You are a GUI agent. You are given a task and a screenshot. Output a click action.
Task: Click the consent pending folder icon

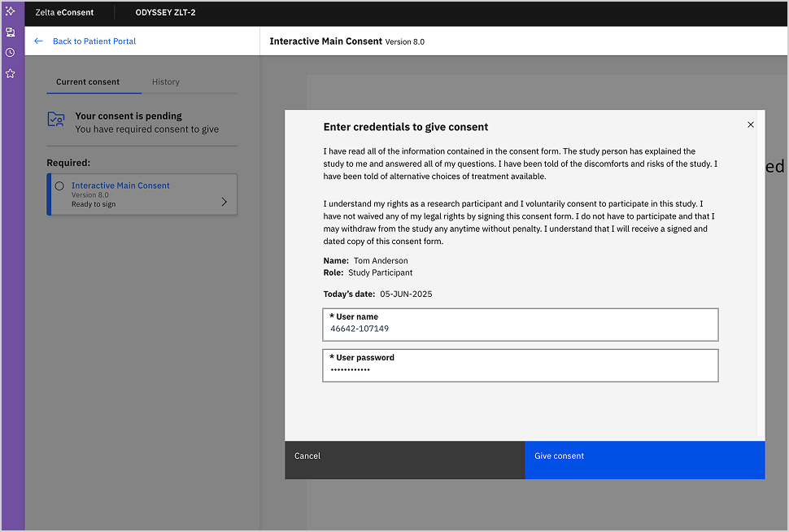(55, 120)
